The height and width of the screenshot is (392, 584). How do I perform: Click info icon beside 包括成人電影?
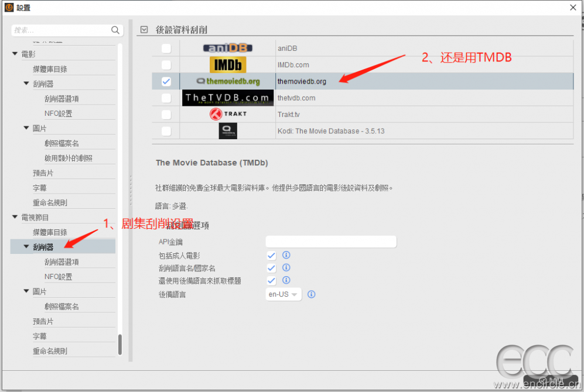(286, 255)
